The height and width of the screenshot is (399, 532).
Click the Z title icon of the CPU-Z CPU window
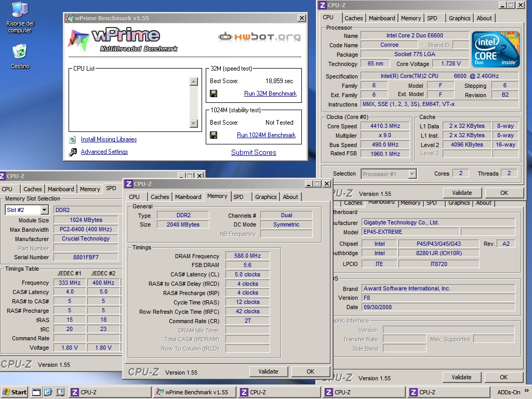point(323,5)
